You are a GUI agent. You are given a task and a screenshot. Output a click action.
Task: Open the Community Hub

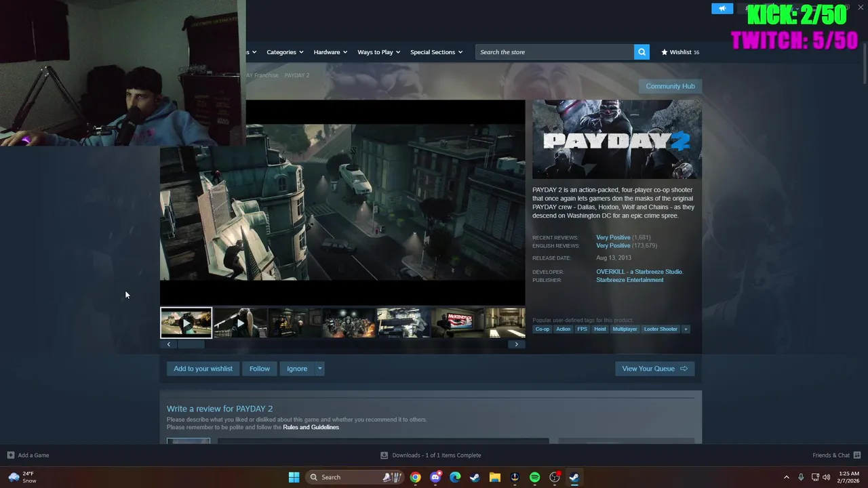click(670, 86)
